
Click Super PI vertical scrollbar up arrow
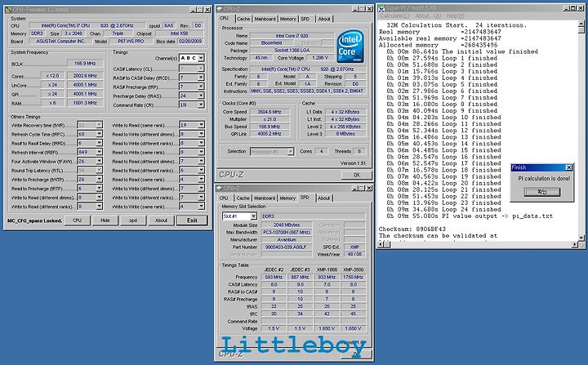(581, 24)
